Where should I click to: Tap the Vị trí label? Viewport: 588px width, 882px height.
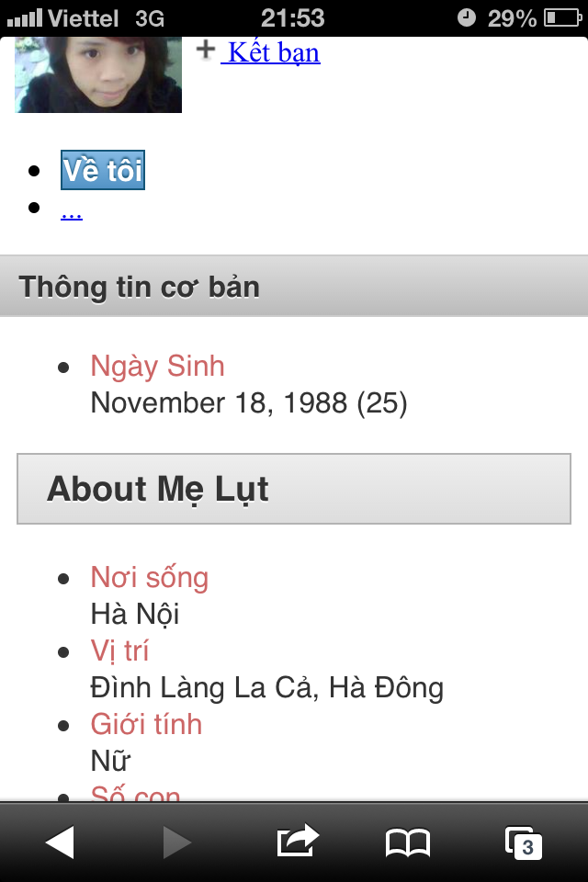pos(119,650)
